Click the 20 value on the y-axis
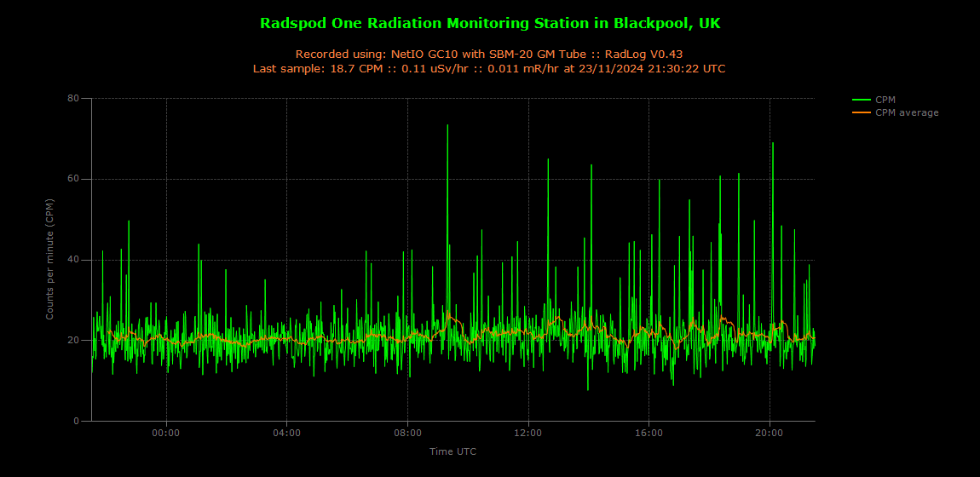Screen dimensions: 980x477 [75, 340]
